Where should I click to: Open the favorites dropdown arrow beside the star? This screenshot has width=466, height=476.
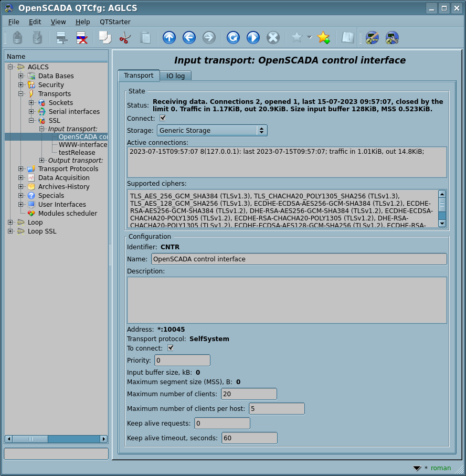point(310,38)
